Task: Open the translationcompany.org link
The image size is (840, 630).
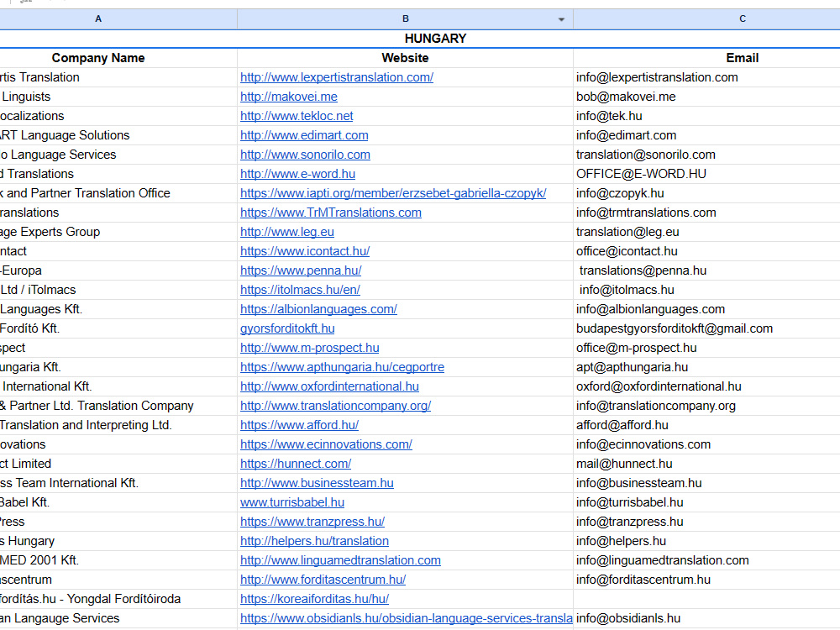Action: pos(335,406)
